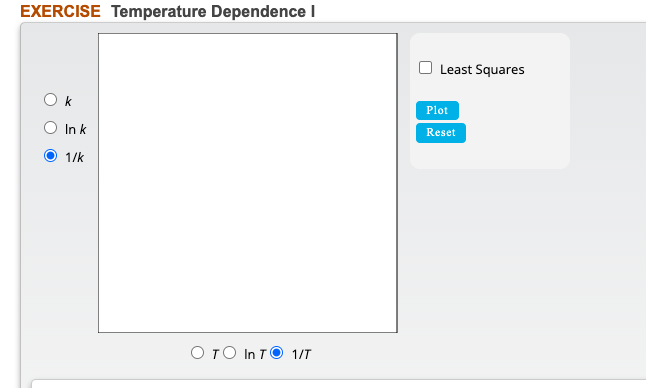Choose 1/T for the x-axis

276,353
